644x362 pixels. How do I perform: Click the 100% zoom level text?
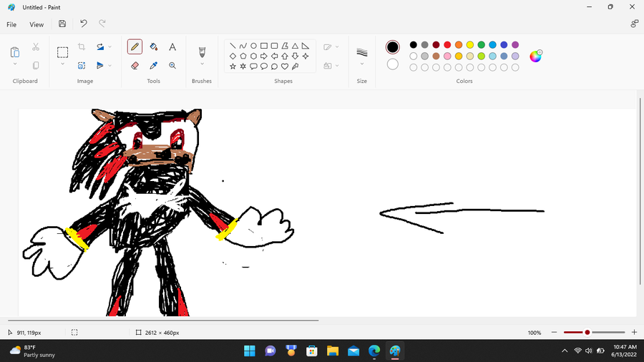[535, 333]
